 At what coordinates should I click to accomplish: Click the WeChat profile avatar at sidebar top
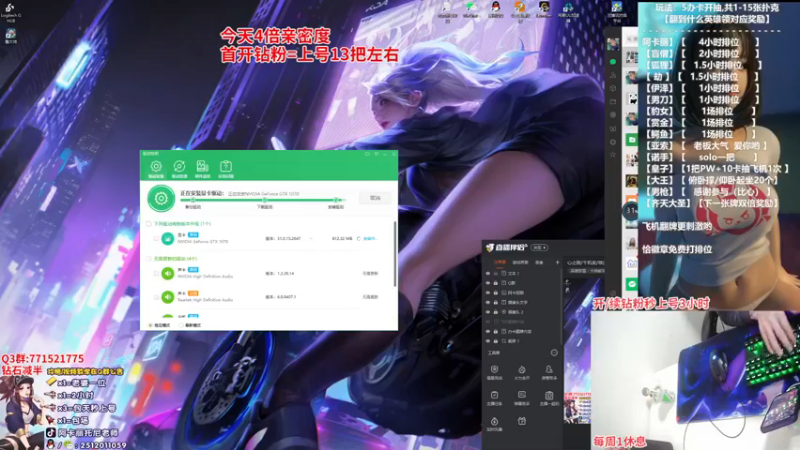point(613,43)
